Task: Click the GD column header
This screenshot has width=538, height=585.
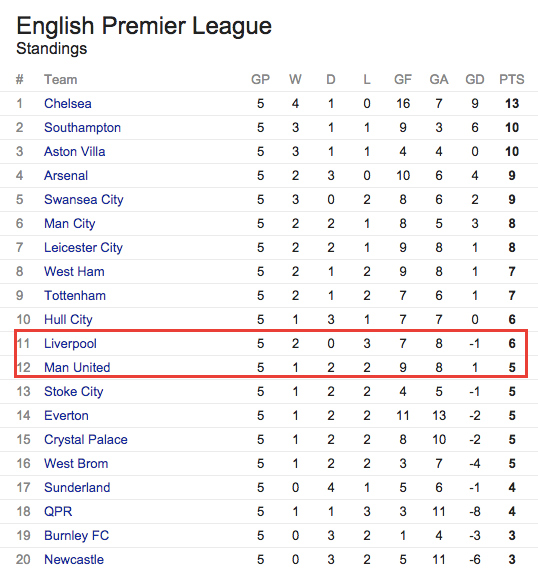Action: [x=475, y=79]
